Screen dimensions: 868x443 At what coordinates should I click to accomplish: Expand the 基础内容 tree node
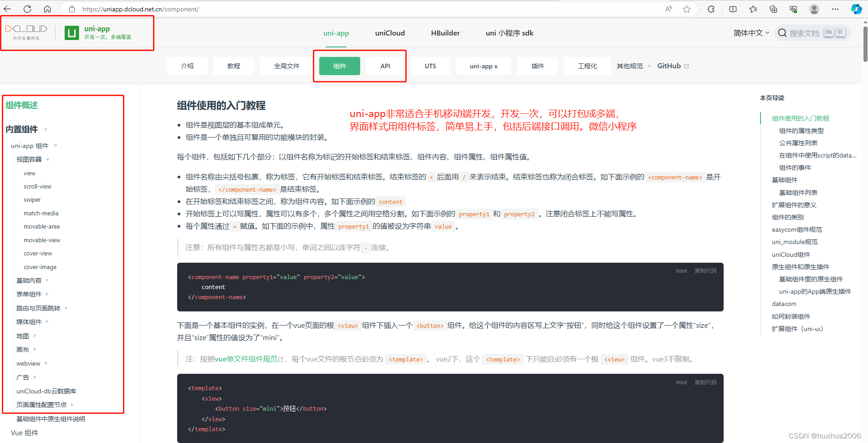(x=47, y=280)
